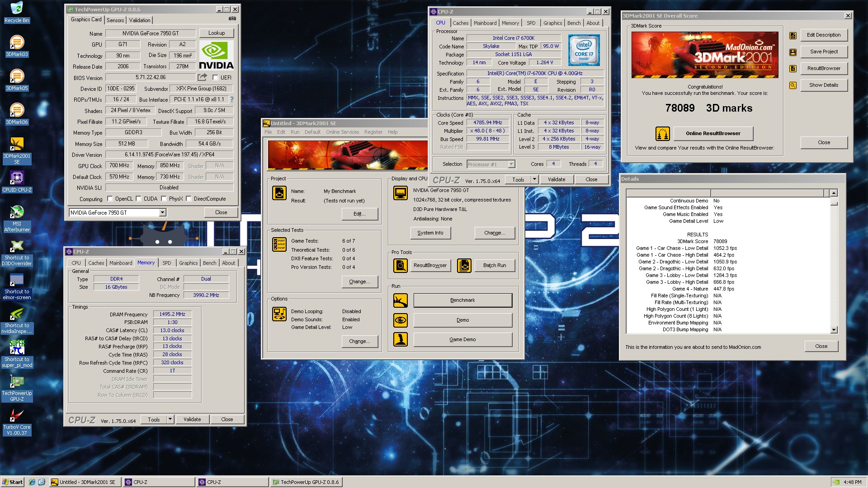The width and height of the screenshot is (868, 488).
Task: Switch to the Validation tab in GPU-Z
Action: click(x=140, y=20)
